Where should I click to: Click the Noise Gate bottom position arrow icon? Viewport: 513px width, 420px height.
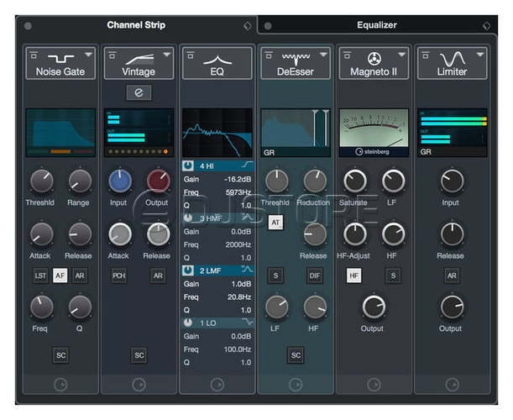60,385
